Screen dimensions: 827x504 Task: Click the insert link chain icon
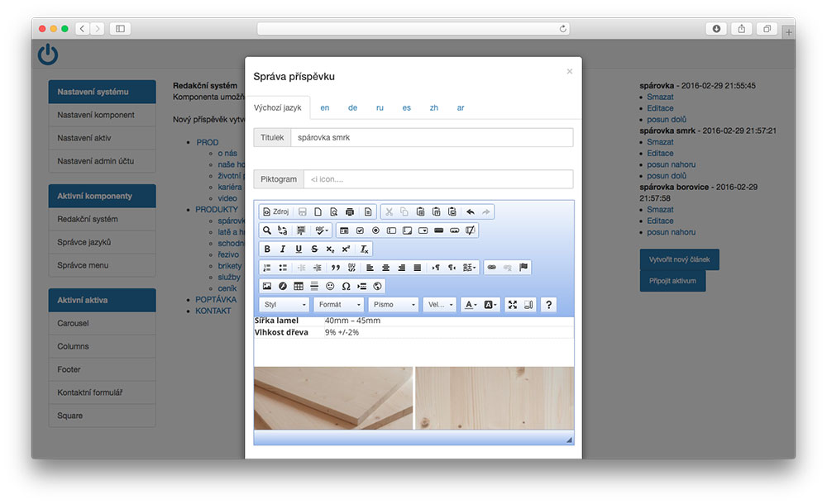[x=491, y=268]
